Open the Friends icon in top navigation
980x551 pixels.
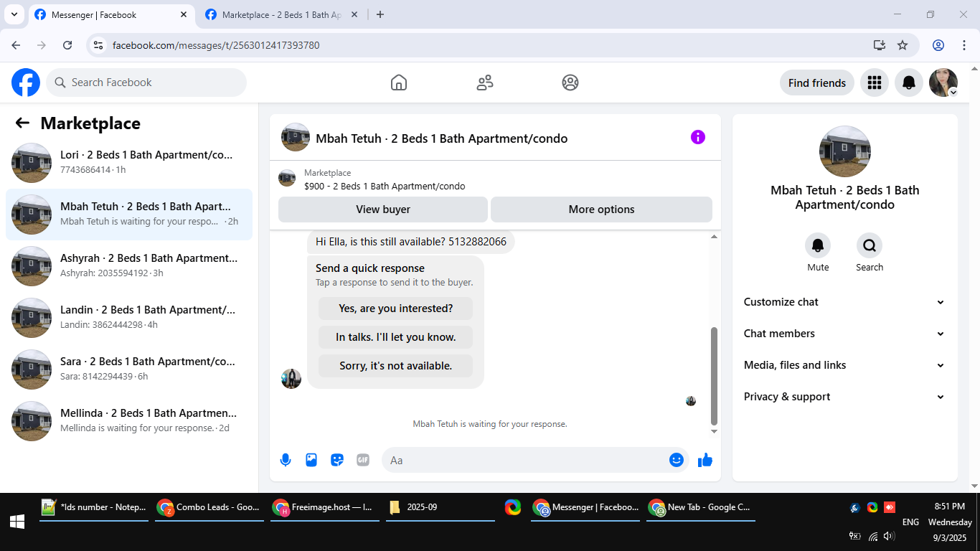pyautogui.click(x=485, y=83)
